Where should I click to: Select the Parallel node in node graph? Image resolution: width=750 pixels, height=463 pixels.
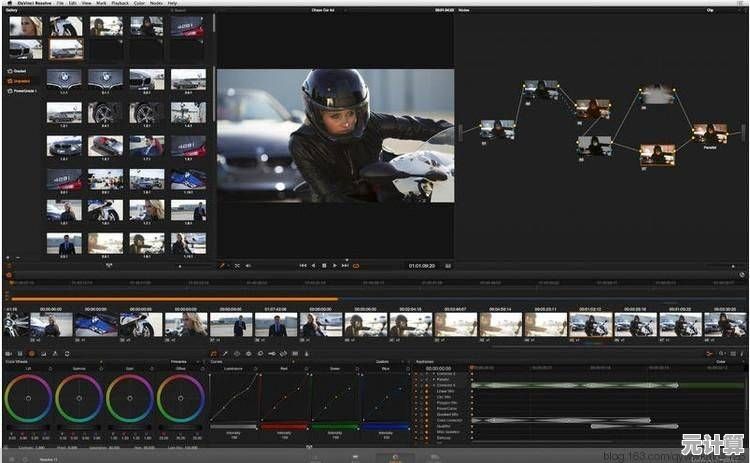710,134
